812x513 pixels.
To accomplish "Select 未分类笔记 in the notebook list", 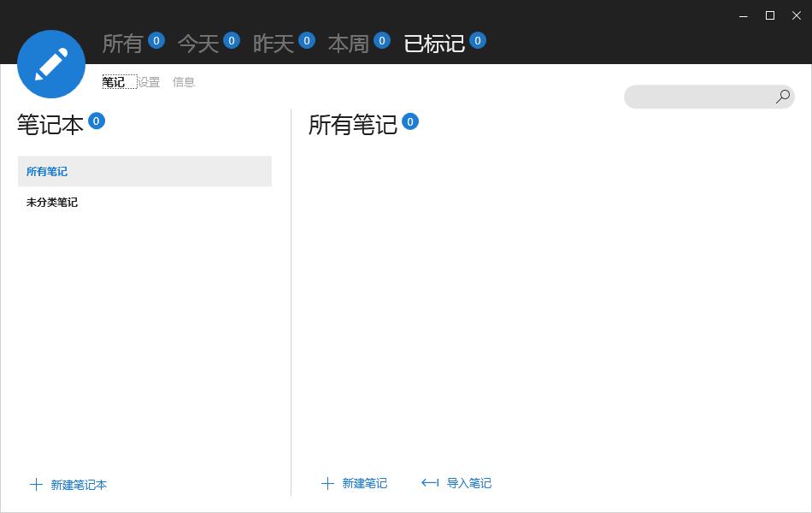I will 144,202.
